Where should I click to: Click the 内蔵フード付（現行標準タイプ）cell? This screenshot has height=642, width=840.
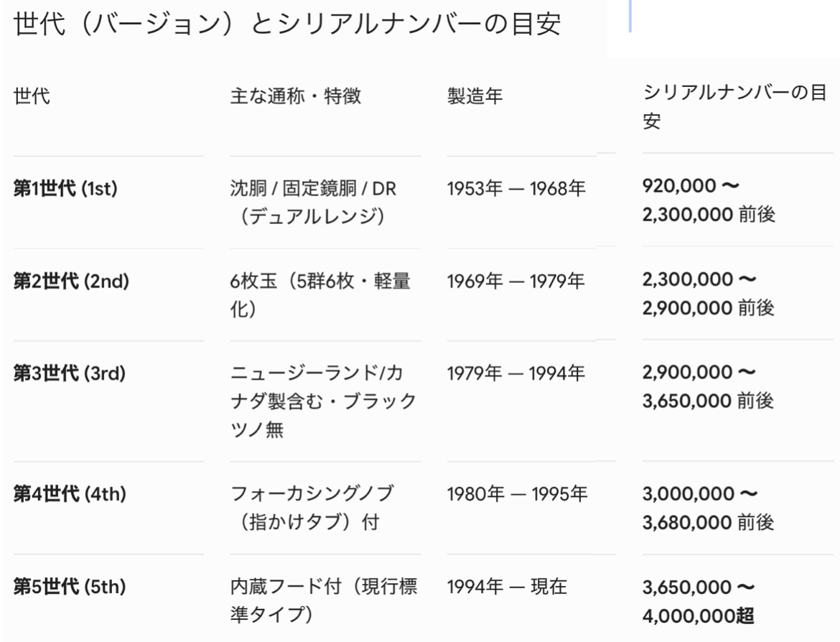pyautogui.click(x=324, y=600)
